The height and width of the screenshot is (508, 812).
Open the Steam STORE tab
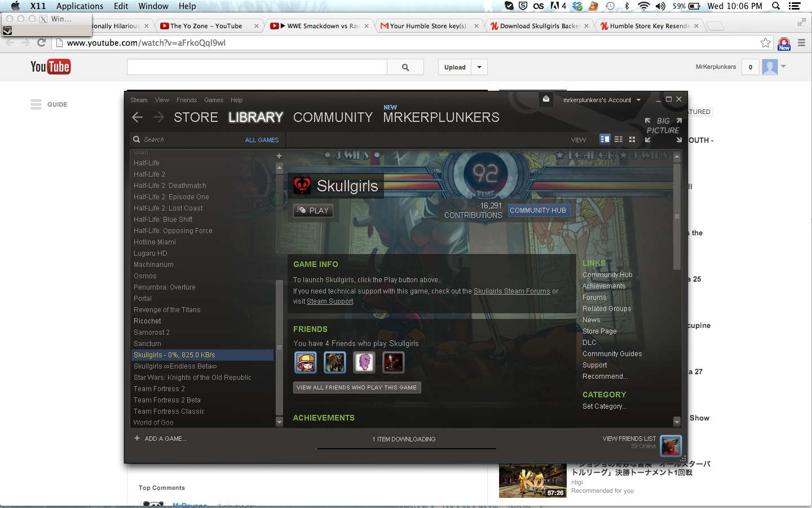196,117
